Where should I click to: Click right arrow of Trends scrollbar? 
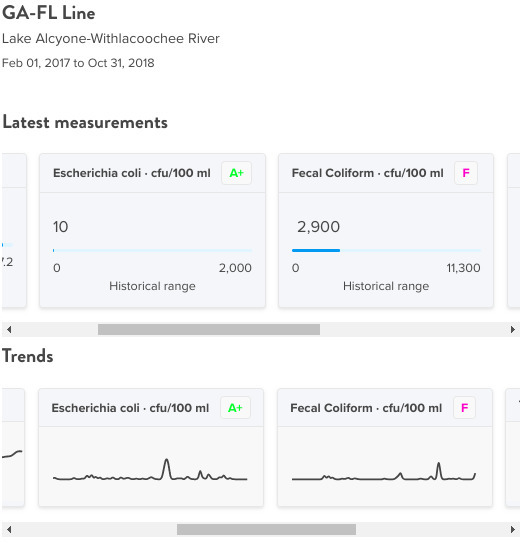pyautogui.click(x=513, y=529)
